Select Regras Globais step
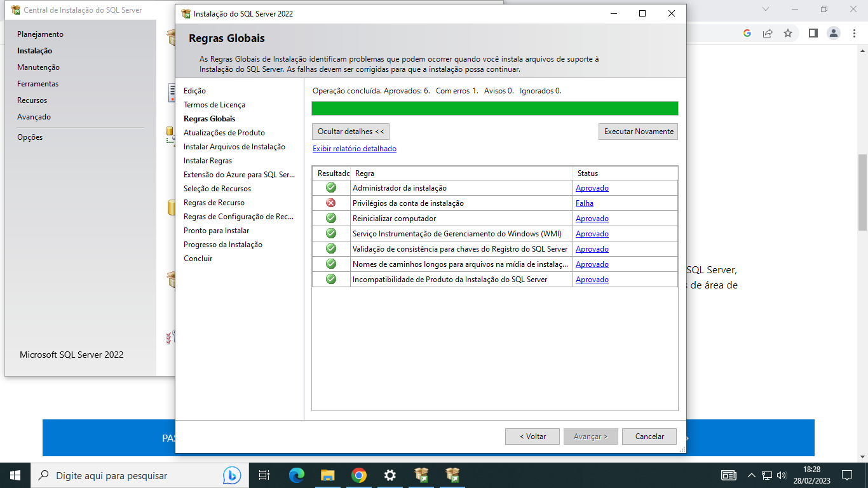Viewport: 868px width, 488px height. [x=209, y=119]
